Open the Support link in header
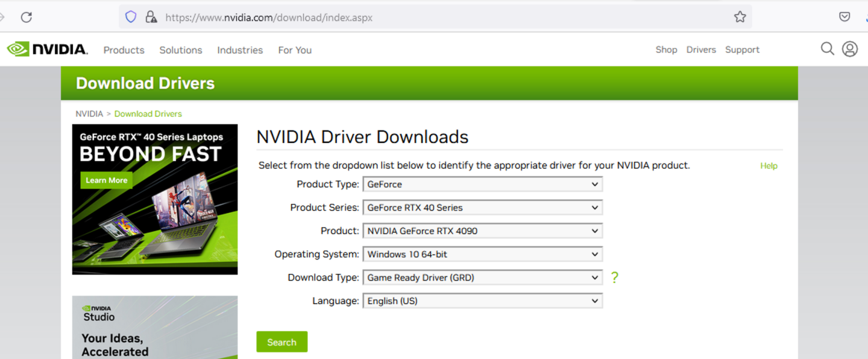 tap(742, 49)
